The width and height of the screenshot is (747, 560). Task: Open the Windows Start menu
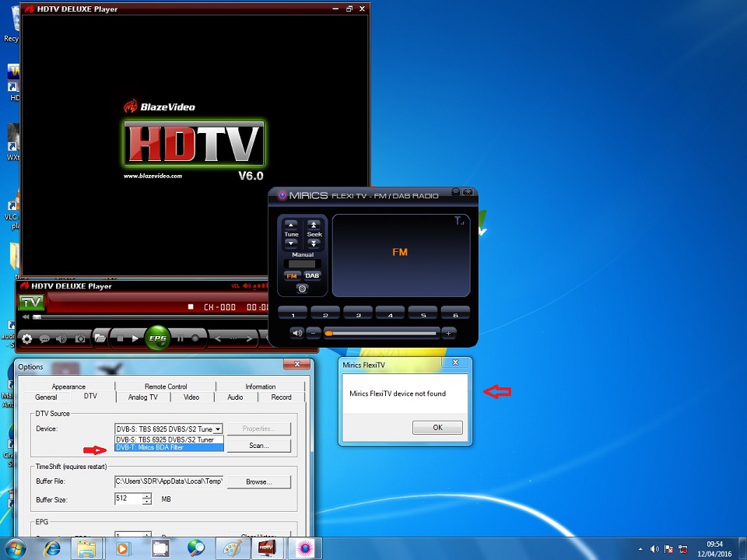point(14,548)
